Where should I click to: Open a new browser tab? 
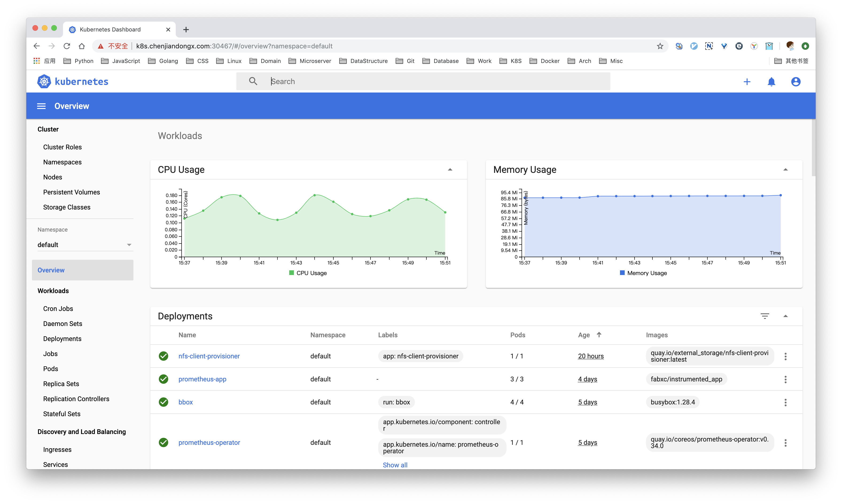[186, 30]
